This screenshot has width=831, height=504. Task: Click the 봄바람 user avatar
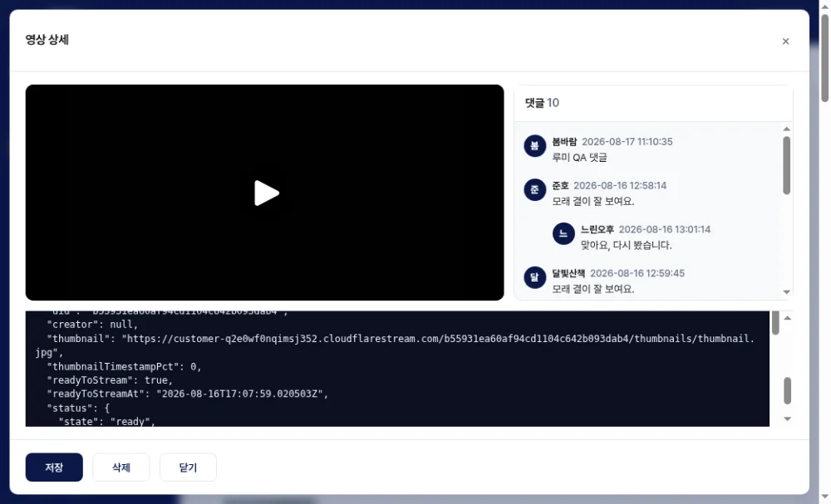click(x=534, y=145)
